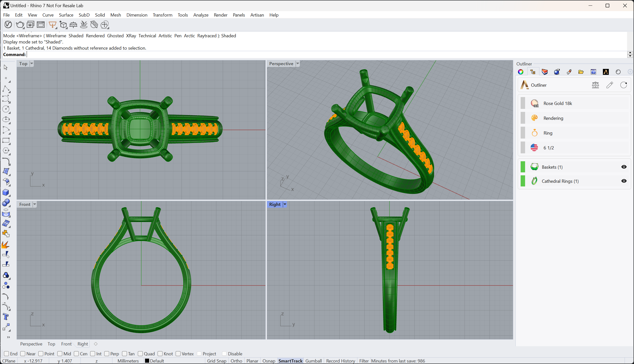Open the Top viewport dropdown arrow
The height and width of the screenshot is (364, 634).
[32, 64]
